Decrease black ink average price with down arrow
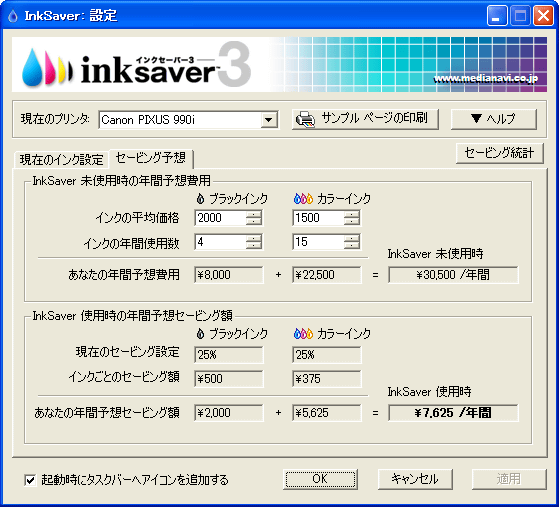Screen dimensions: 559x507 tap(254, 221)
